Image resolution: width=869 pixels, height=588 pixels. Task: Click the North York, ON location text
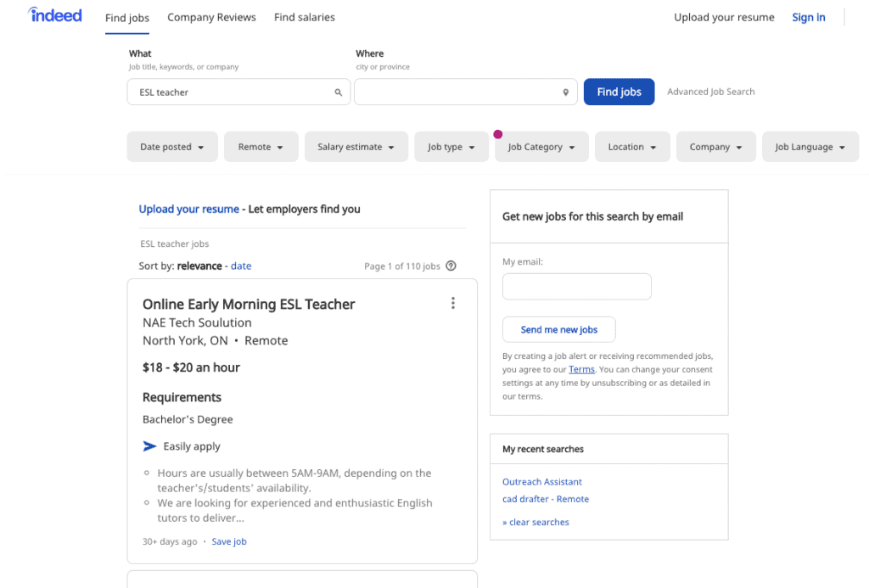point(185,341)
